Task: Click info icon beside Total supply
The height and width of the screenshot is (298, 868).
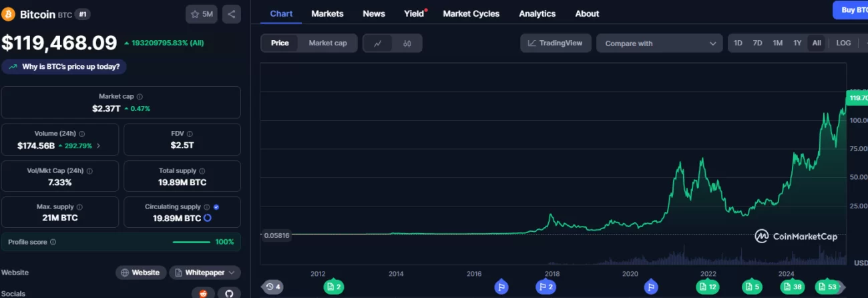Action: click(202, 171)
